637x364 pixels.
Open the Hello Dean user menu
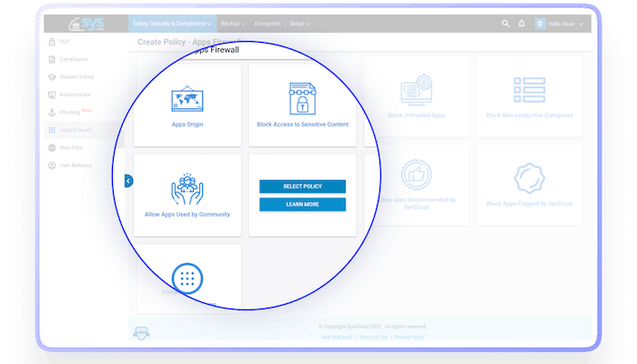click(x=559, y=23)
